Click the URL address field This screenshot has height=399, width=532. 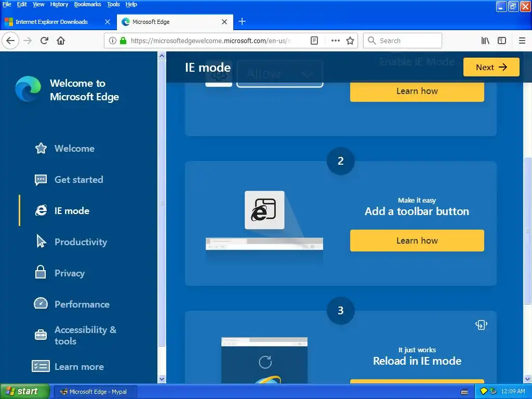(210, 41)
